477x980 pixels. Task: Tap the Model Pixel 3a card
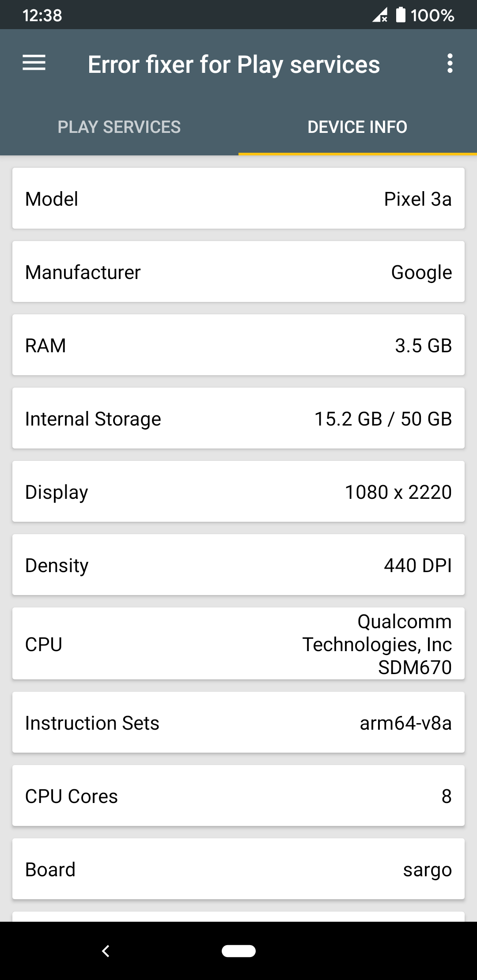click(x=238, y=198)
